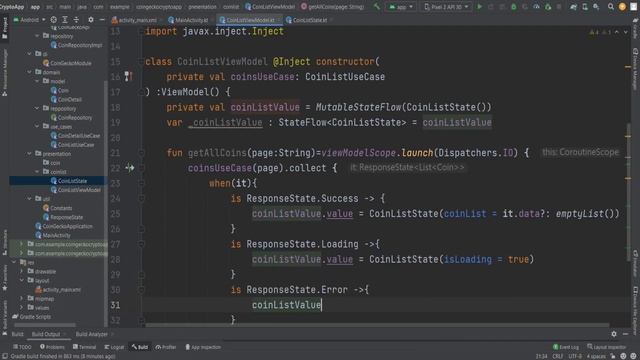
Task: Open the Event Log
Action: coord(566,347)
